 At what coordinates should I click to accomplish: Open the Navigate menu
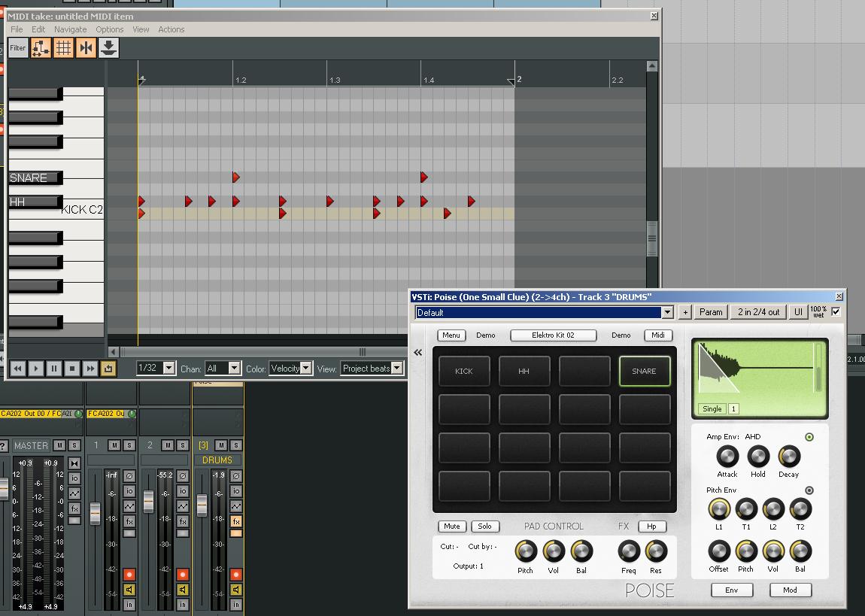(70, 29)
